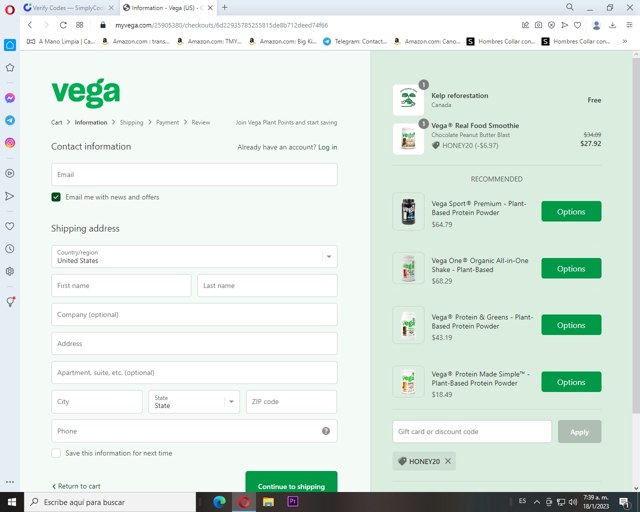Open the three-dot sidebar setup menu
This screenshot has width=640, height=512.
[x=10, y=482]
